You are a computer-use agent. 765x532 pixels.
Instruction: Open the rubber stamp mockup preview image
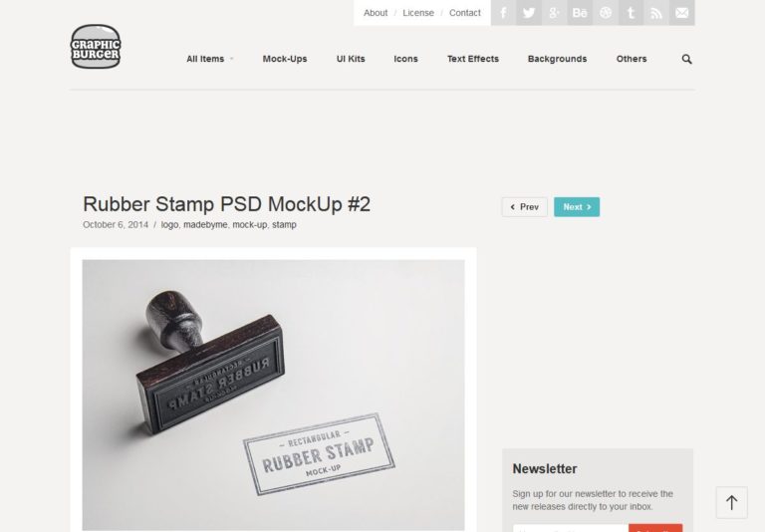click(x=273, y=395)
